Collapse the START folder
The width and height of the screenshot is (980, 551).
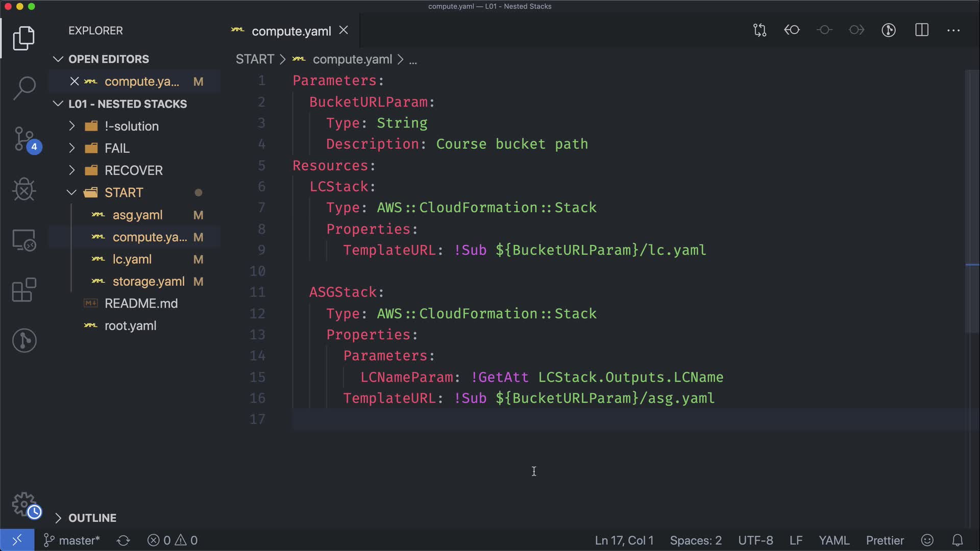[124, 192]
